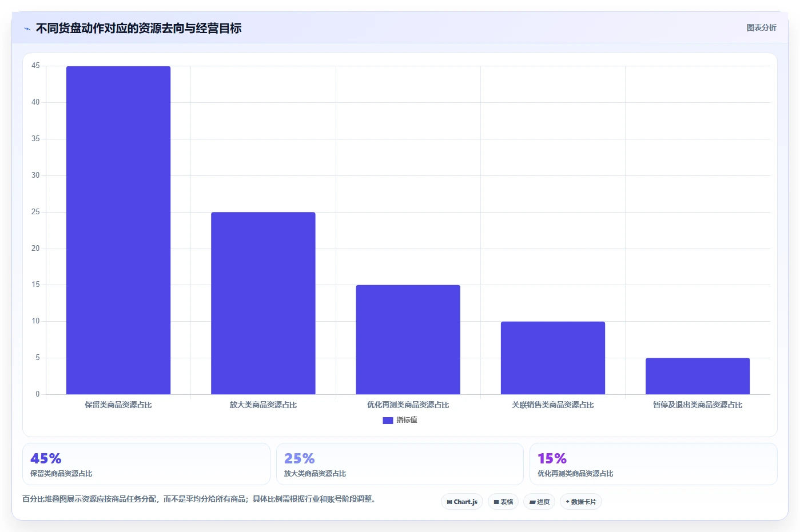Open the 25% stat card
The width and height of the screenshot is (800, 532).
tap(400, 464)
